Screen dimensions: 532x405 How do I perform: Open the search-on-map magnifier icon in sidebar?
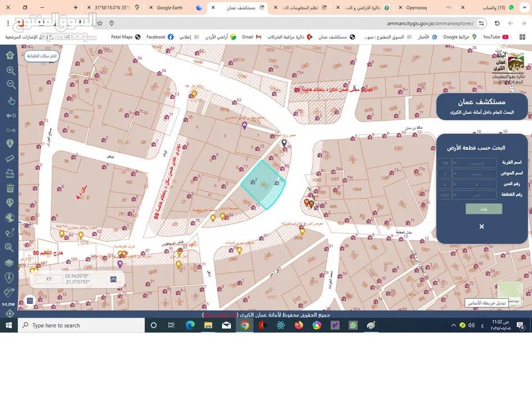tap(10, 247)
